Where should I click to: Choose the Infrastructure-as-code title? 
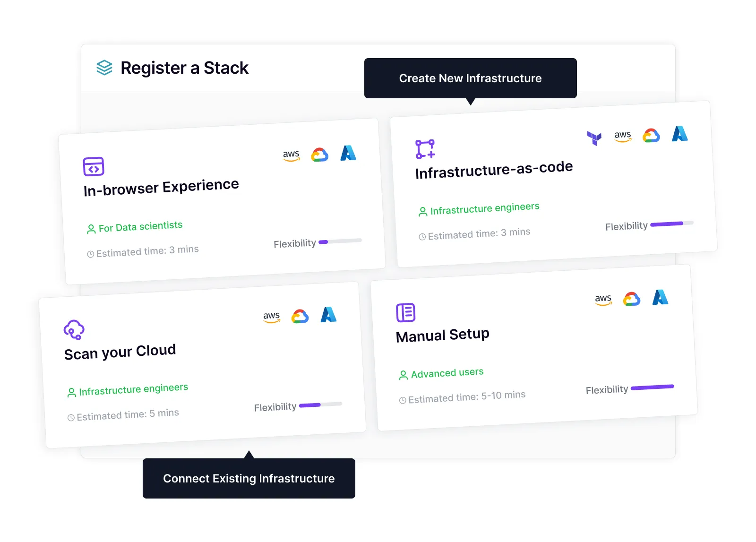point(494,170)
